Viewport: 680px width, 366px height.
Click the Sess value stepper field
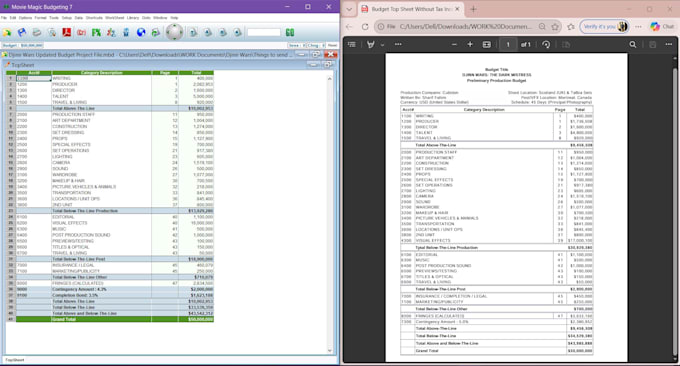[x=296, y=45]
